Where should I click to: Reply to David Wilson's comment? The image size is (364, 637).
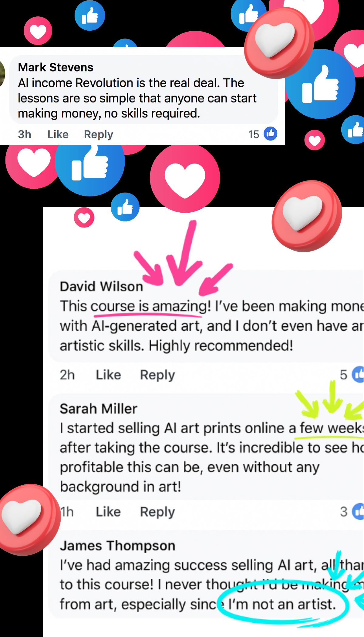(x=157, y=375)
